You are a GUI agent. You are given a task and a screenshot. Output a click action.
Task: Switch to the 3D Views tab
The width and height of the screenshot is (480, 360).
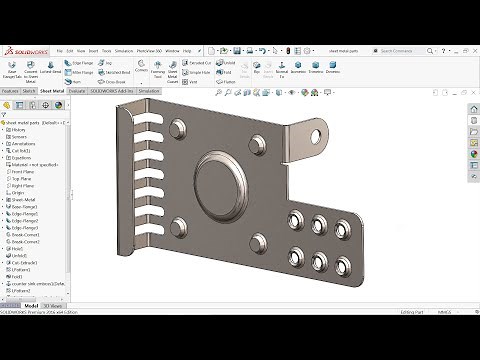pos(53,306)
